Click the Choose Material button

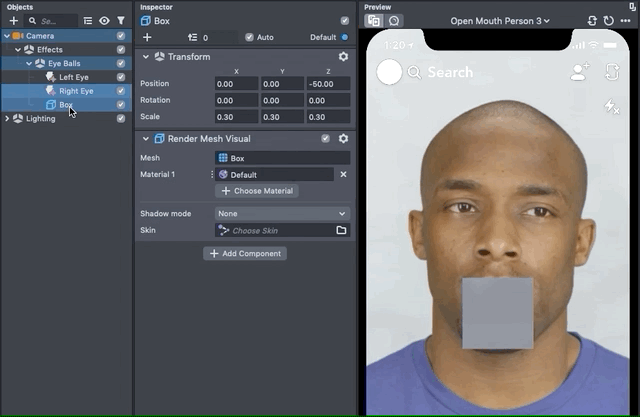click(257, 191)
